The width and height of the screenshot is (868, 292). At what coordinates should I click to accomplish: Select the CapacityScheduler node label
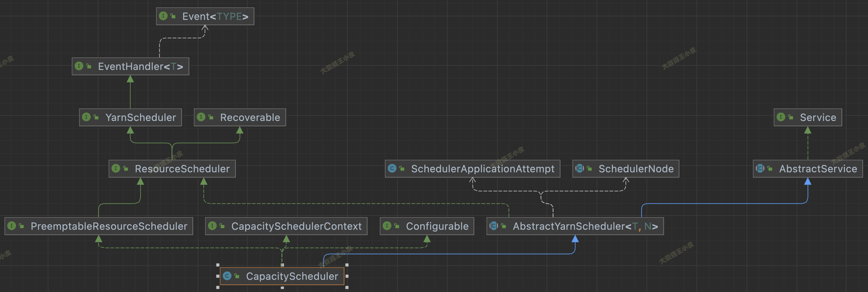pyautogui.click(x=292, y=276)
